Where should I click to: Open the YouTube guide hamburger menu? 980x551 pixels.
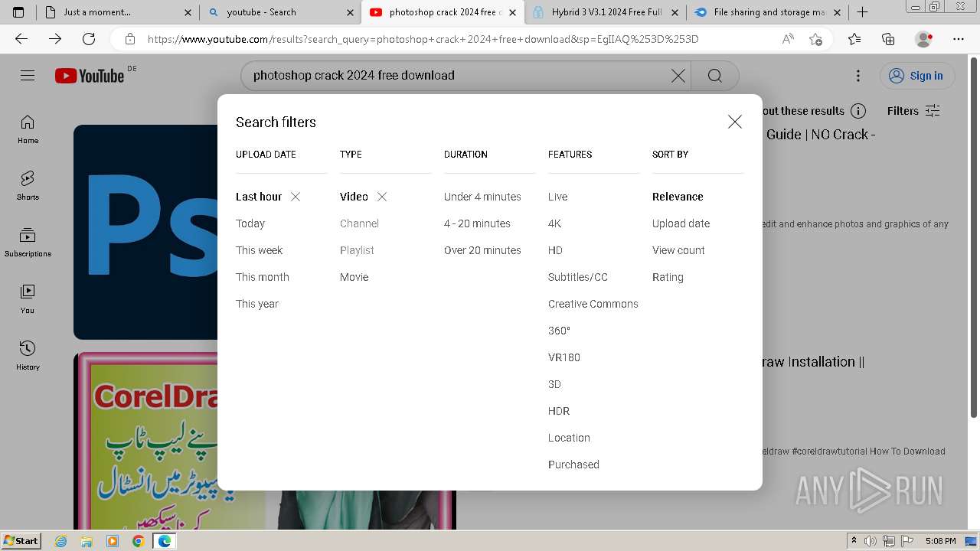pyautogui.click(x=28, y=75)
